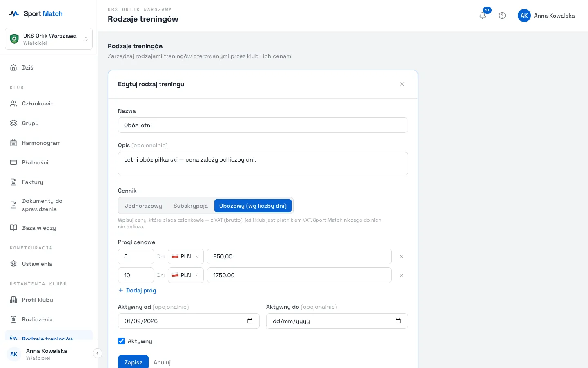Click Dodaj próg link
The image size is (588, 368).
coord(137,290)
